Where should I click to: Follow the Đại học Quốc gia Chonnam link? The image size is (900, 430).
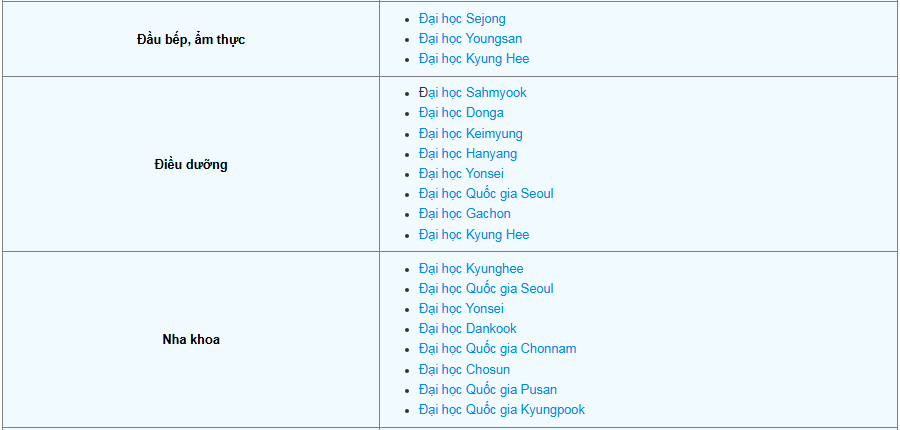click(497, 349)
